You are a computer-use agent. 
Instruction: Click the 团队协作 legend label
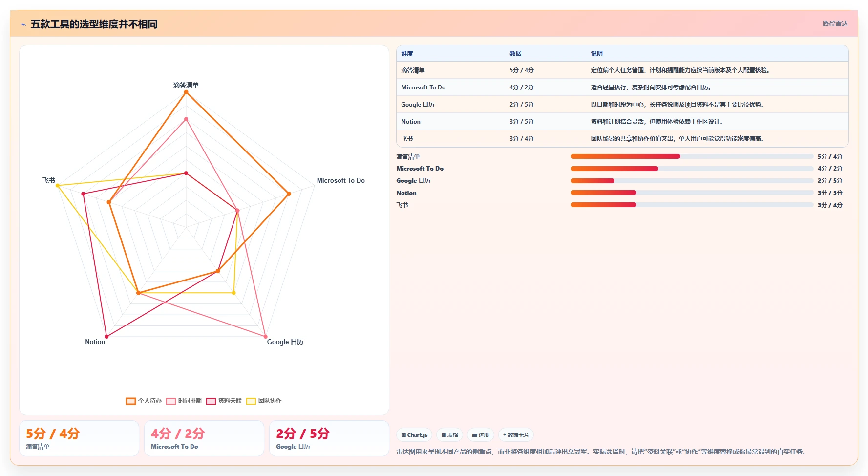click(270, 401)
